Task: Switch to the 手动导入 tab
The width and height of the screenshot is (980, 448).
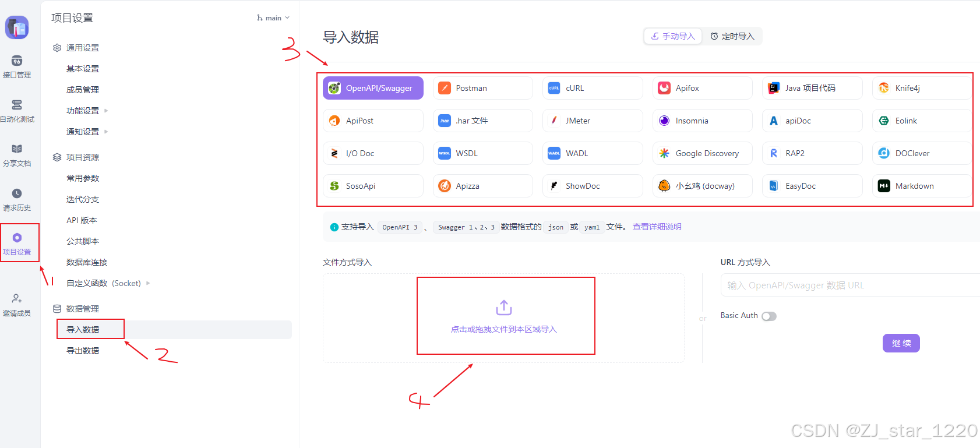Action: coord(673,36)
